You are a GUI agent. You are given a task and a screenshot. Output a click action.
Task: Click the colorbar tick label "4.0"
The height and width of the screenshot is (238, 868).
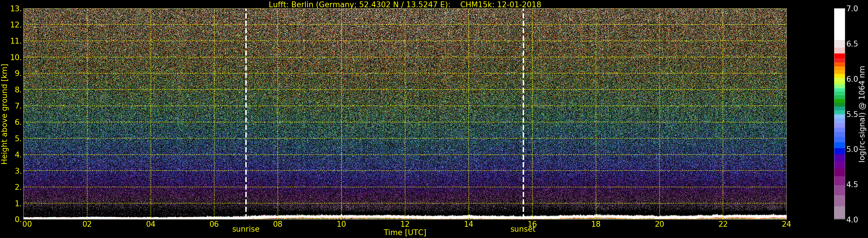coord(852,220)
